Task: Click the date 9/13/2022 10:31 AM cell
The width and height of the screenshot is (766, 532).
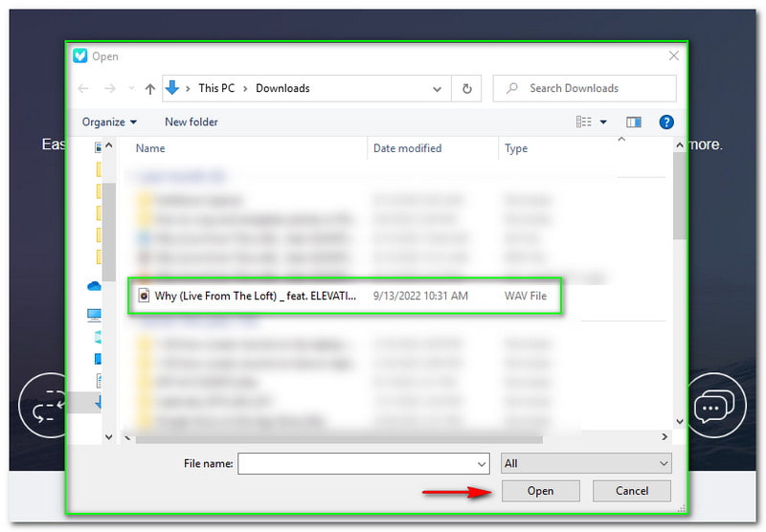Action: [x=420, y=296]
